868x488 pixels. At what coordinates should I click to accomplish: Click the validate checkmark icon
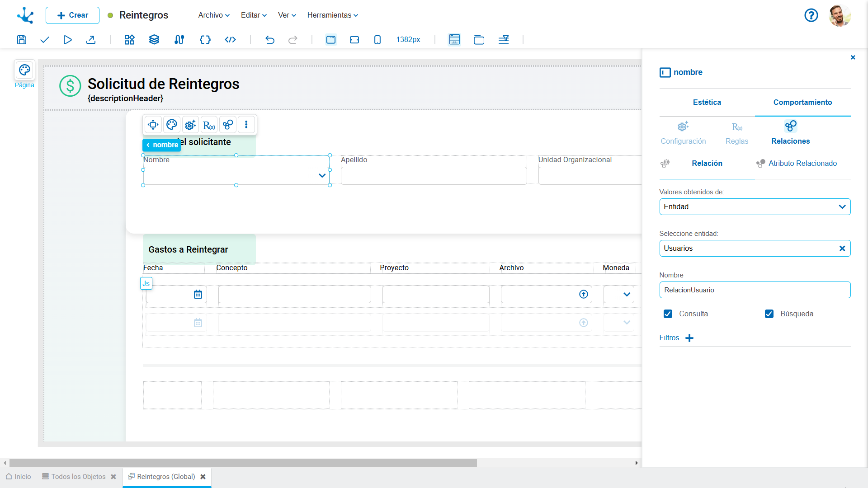pos(44,40)
